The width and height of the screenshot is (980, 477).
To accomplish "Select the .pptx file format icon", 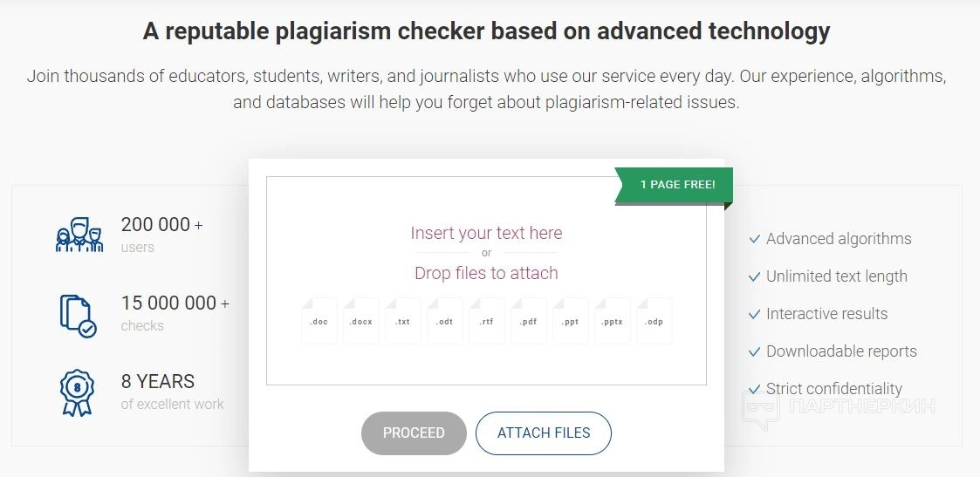I will tap(613, 322).
